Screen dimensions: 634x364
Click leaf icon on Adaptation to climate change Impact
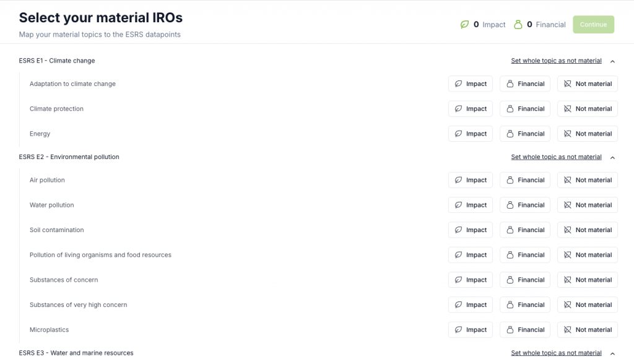[x=458, y=84]
